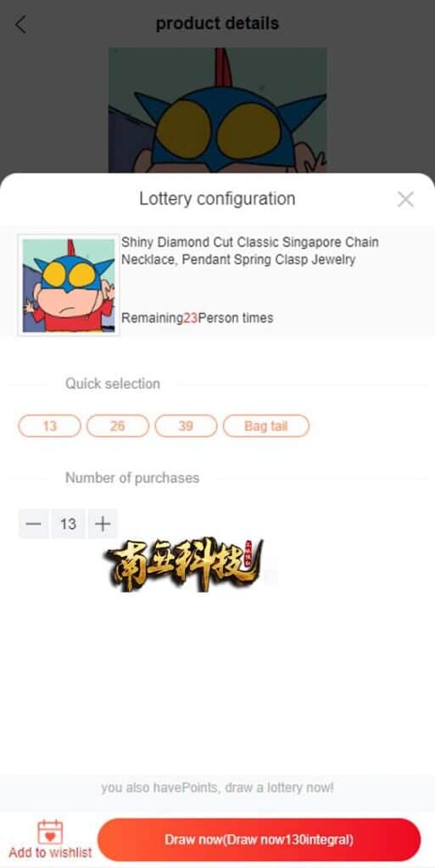
Task: Tap the draw a lottery now notice
Action: (x=217, y=787)
